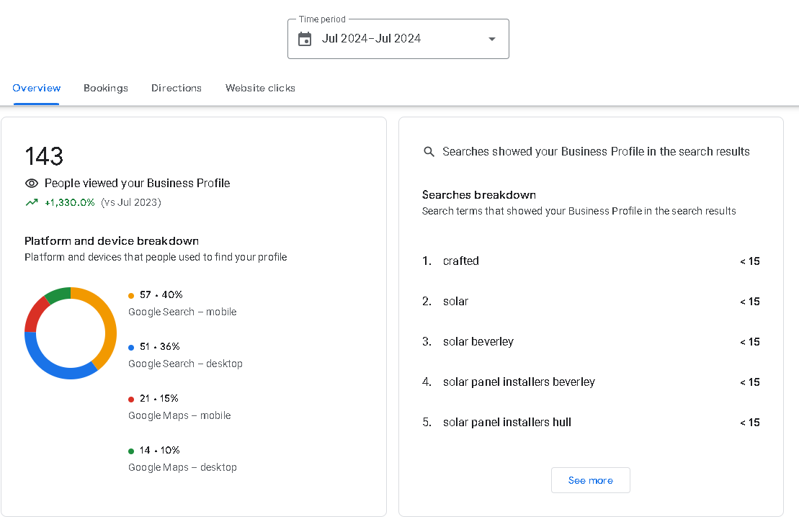Open the Time period dropdown arrow
The image size is (799, 532).
492,39
